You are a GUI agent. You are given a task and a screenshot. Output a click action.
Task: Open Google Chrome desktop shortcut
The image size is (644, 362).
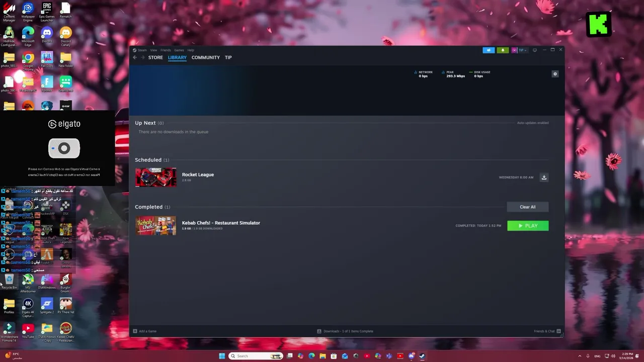point(28,61)
